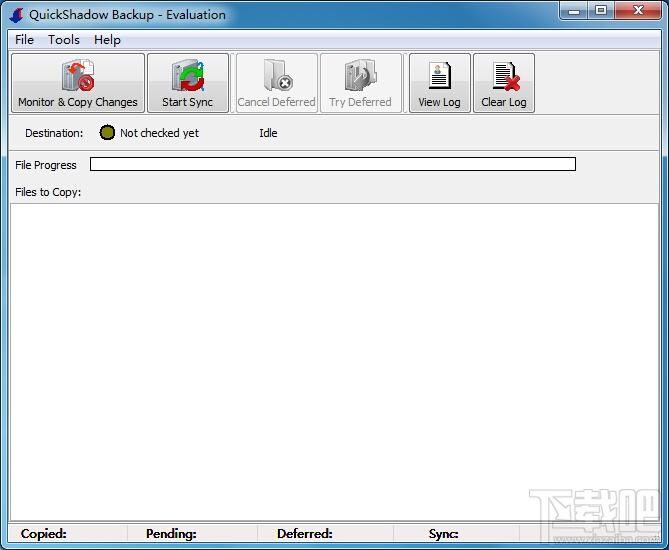Maximize the QuickShadow Backup window

[x=601, y=11]
